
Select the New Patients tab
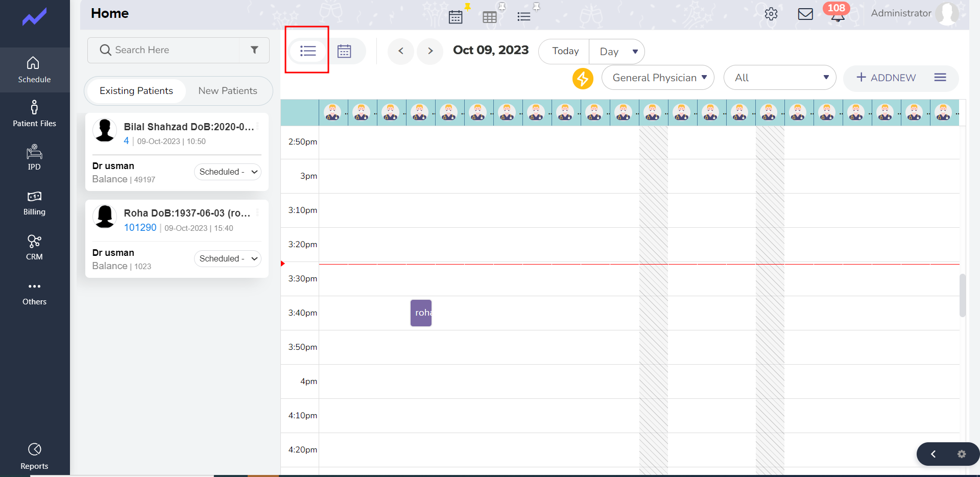point(228,91)
